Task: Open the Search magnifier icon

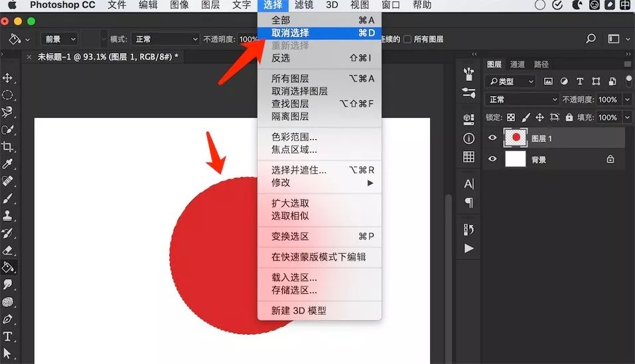Action: click(591, 39)
